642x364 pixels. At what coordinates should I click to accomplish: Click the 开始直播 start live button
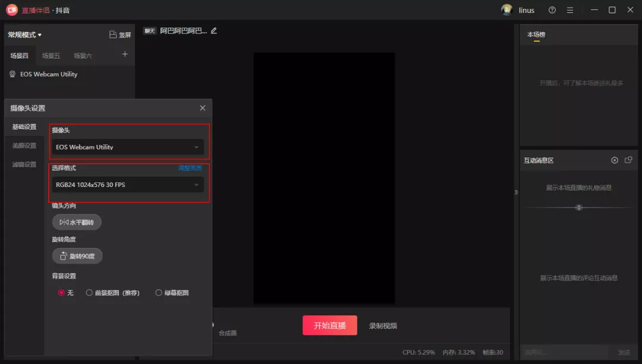pos(329,325)
